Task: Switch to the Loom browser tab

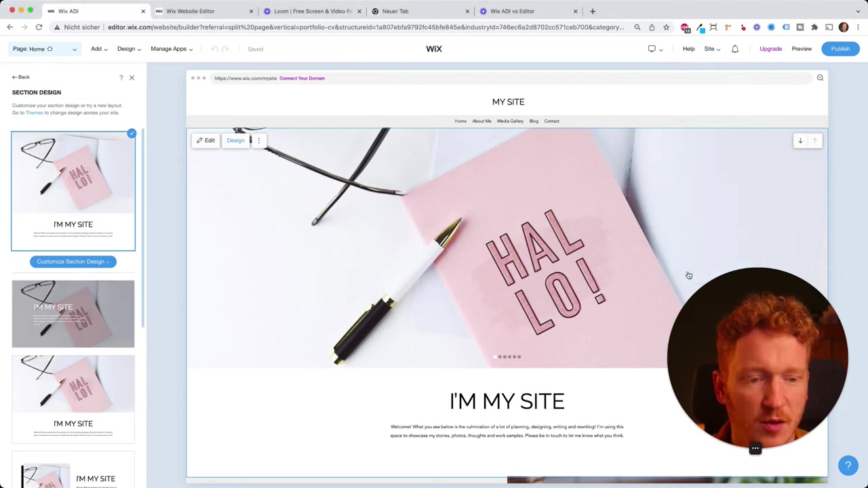Action: (313, 11)
